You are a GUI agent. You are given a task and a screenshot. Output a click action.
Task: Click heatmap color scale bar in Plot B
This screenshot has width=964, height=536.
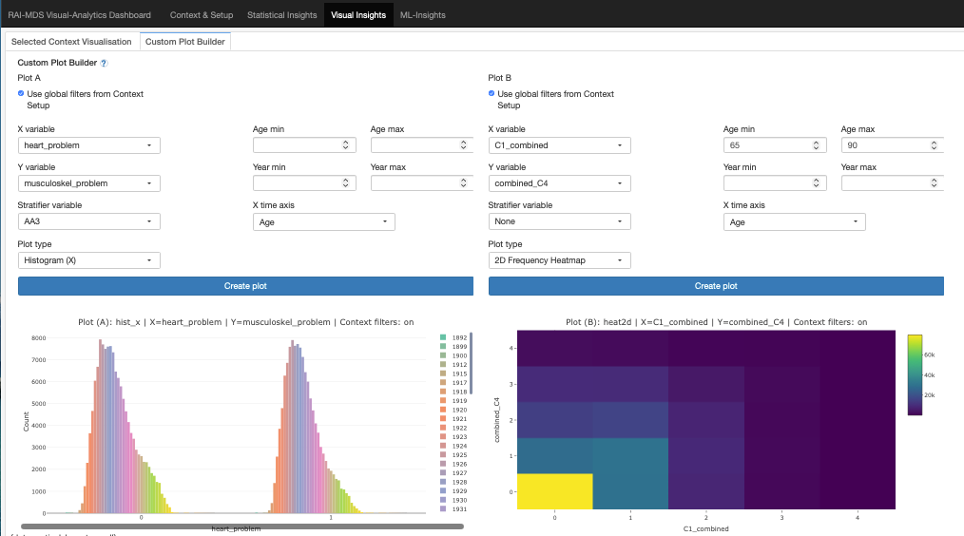click(x=915, y=375)
